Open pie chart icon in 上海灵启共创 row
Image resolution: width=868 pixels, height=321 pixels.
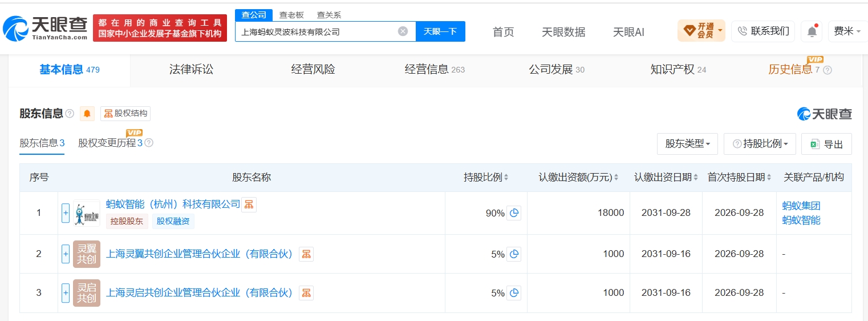[x=514, y=293]
